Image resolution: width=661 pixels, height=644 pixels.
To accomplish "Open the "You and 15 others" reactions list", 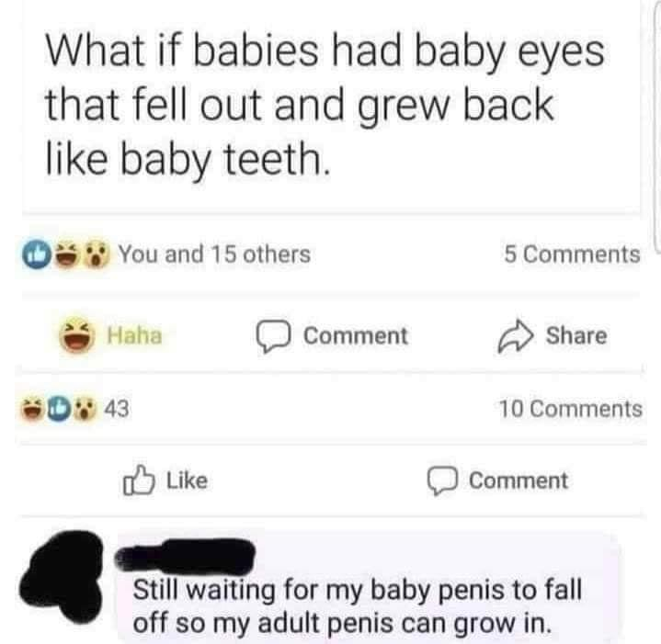I will pos(214,254).
